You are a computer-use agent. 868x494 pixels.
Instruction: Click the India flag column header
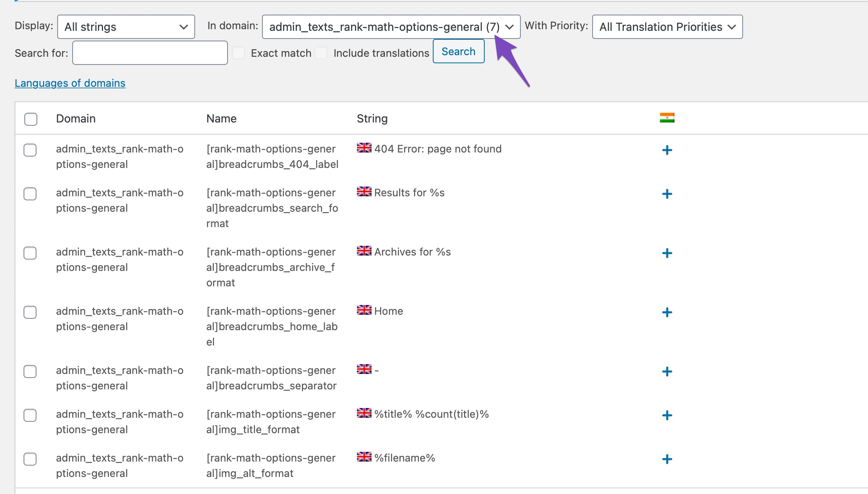coord(667,118)
